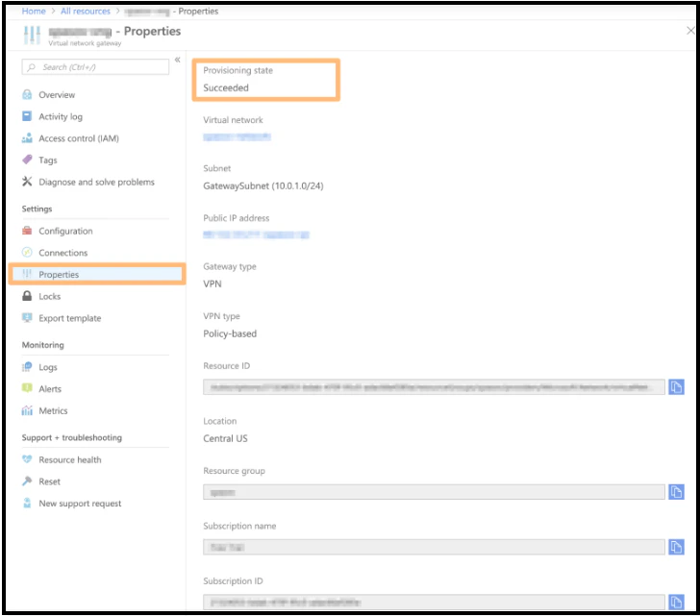The height and width of the screenshot is (616, 700).
Task: Click the Alerts icon
Action: click(x=27, y=388)
